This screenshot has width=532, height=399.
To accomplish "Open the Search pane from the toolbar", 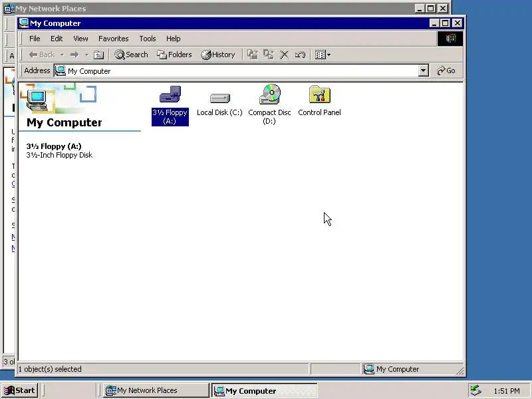I will click(131, 55).
